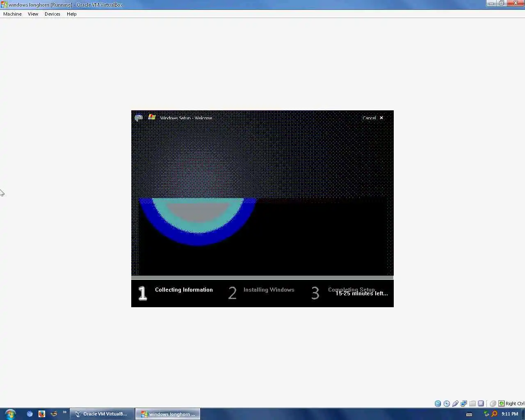Screen dimensions: 525x420
Task: Switch to windows longhorn taskbar button
Action: [168, 414]
